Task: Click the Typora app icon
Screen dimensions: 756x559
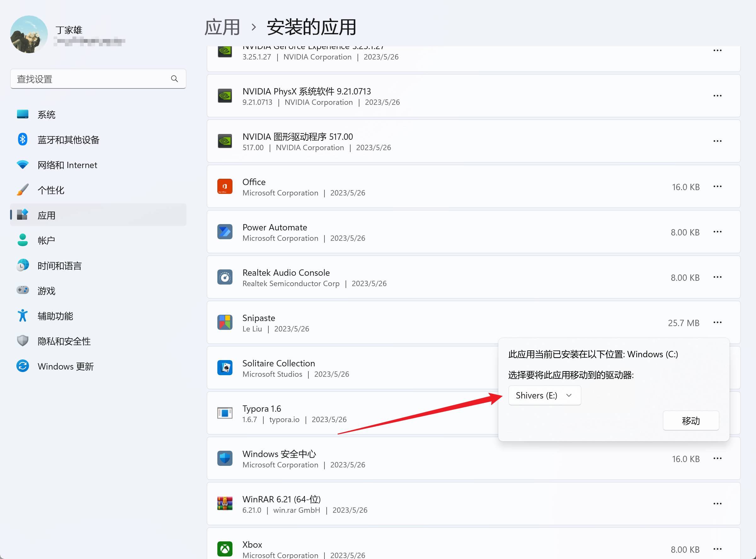Action: pyautogui.click(x=225, y=413)
